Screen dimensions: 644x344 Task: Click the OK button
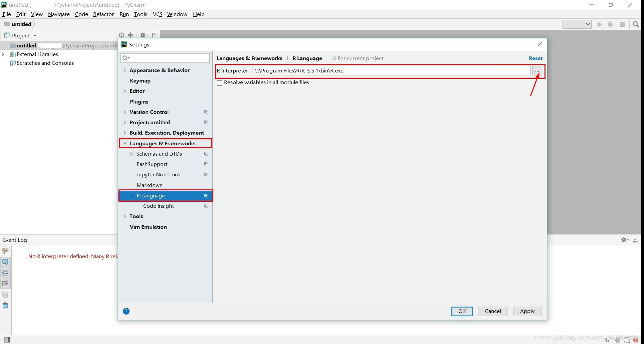[x=462, y=311]
